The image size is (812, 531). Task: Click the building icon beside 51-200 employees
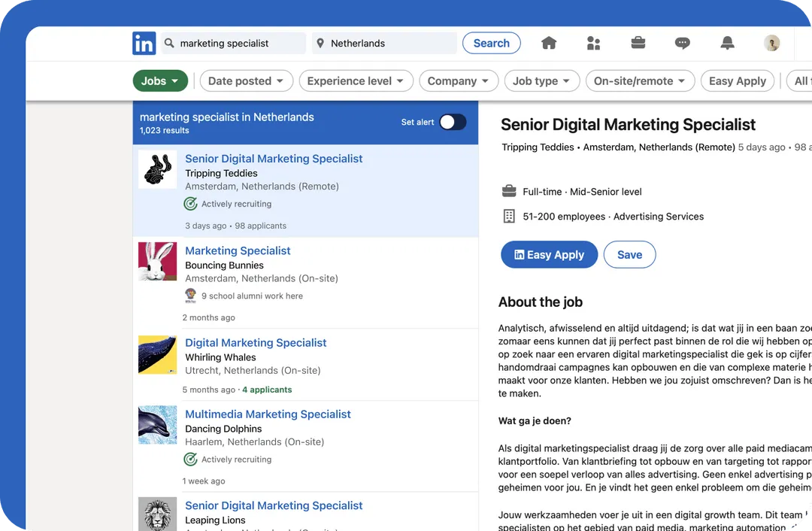pyautogui.click(x=509, y=216)
